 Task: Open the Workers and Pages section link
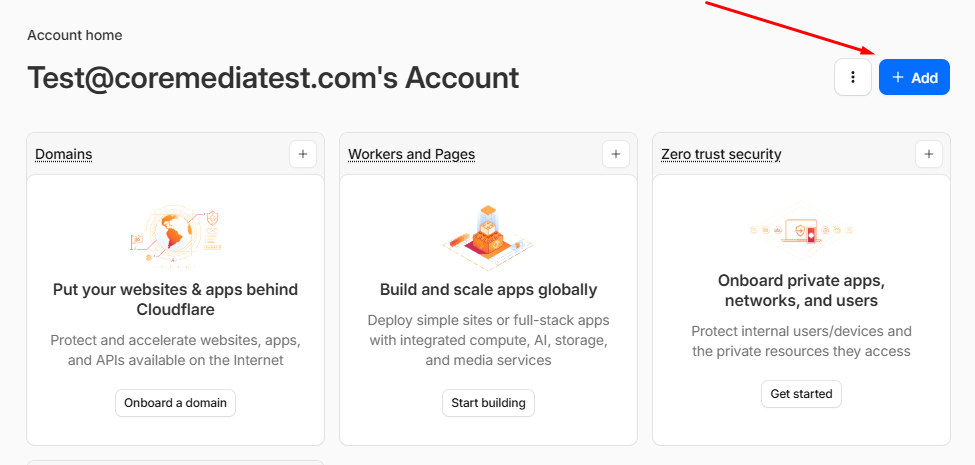[411, 154]
